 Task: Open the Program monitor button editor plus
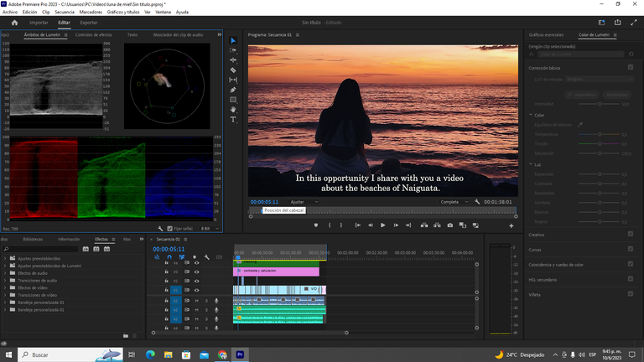click(x=512, y=225)
